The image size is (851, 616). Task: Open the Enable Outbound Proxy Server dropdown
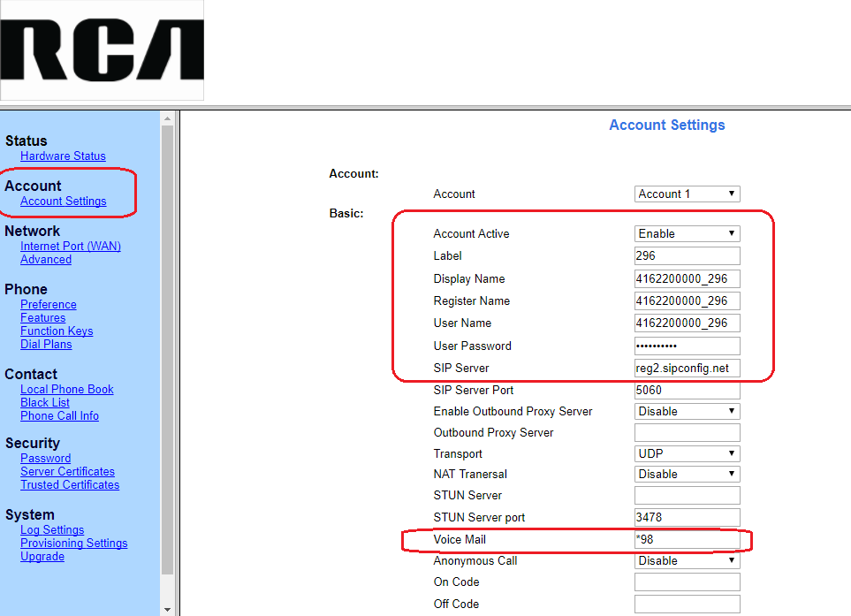(x=687, y=412)
